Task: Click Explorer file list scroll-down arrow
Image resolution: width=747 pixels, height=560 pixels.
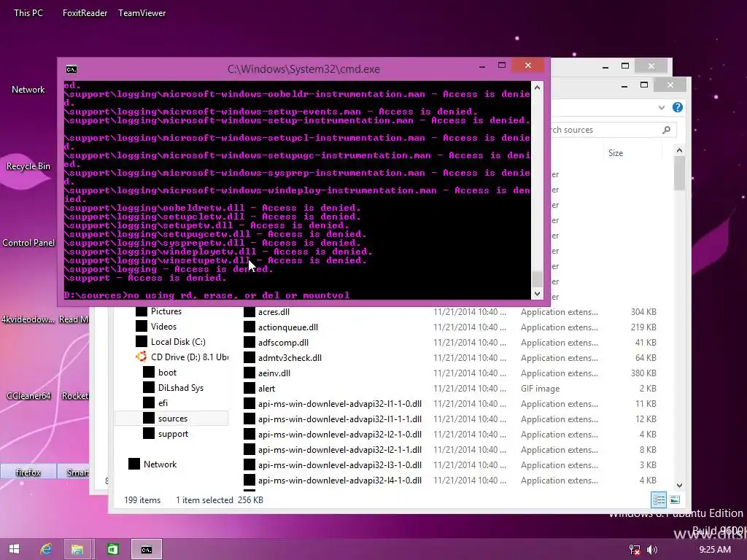Action: click(679, 485)
